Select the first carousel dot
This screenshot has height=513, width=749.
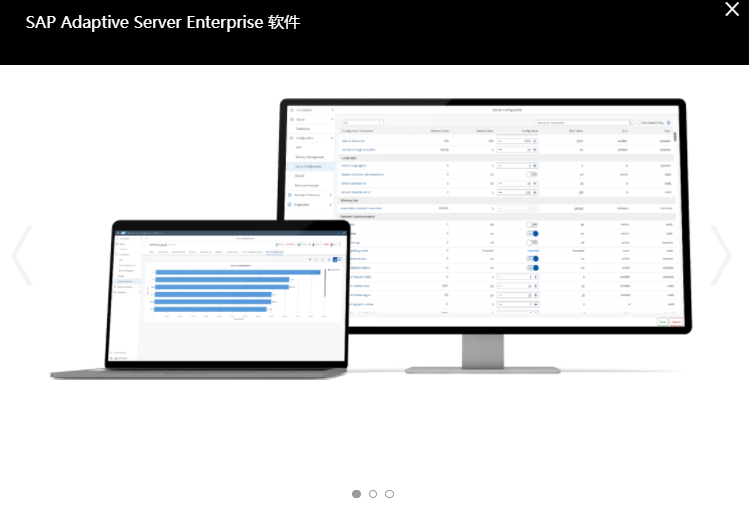(356, 494)
